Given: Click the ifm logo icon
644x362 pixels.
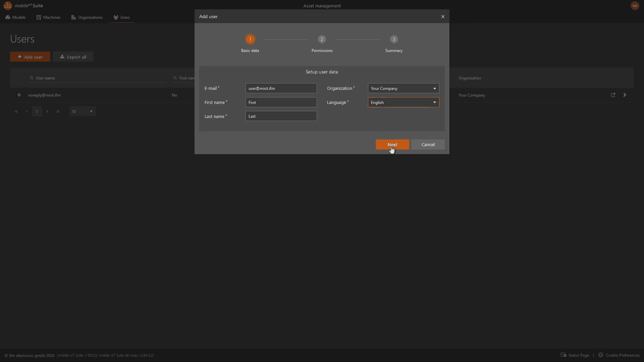Looking at the screenshot, I should coord(7,6).
